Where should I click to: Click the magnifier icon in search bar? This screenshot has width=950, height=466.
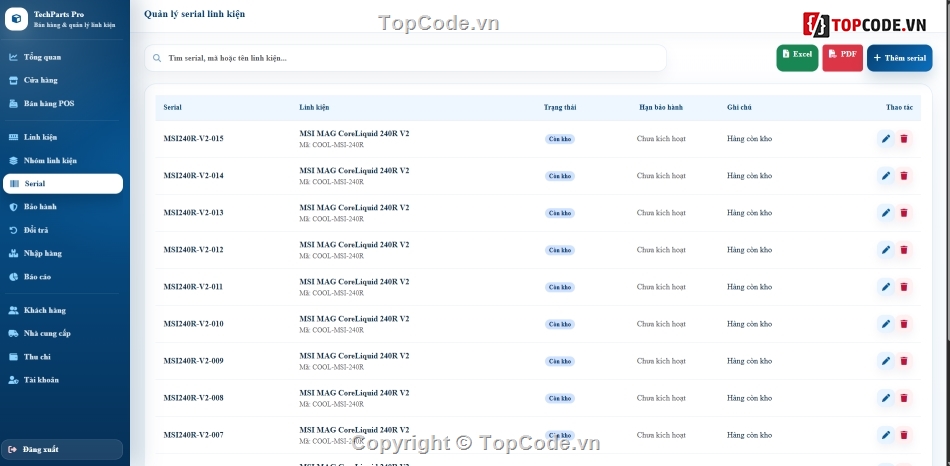(x=157, y=58)
